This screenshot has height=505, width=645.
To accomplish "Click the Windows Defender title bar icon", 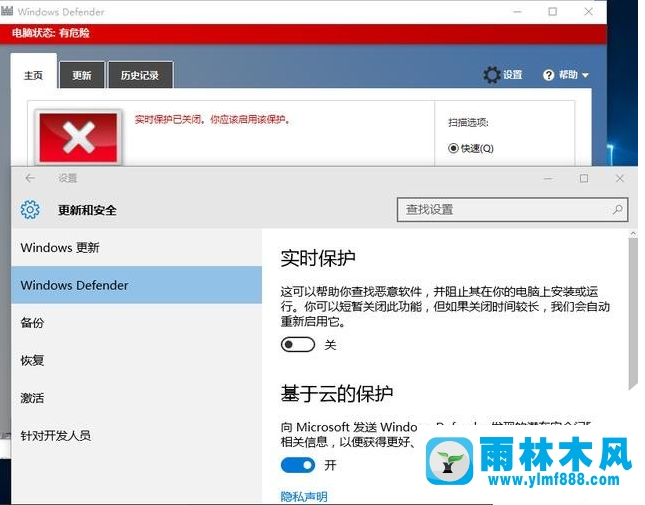I will (7, 11).
